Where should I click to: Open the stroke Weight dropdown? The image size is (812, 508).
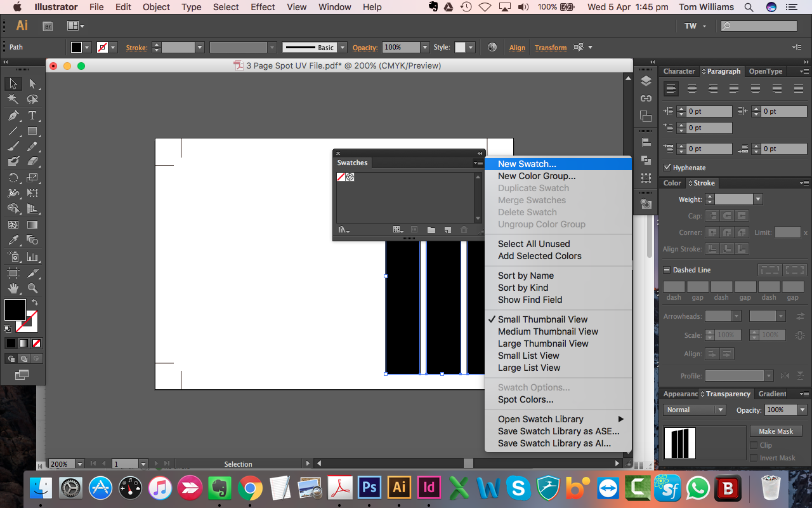[757, 199]
